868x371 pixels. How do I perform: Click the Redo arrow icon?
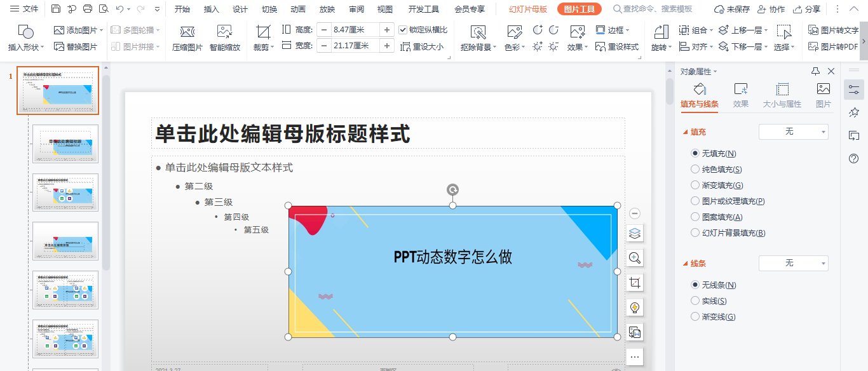140,9
